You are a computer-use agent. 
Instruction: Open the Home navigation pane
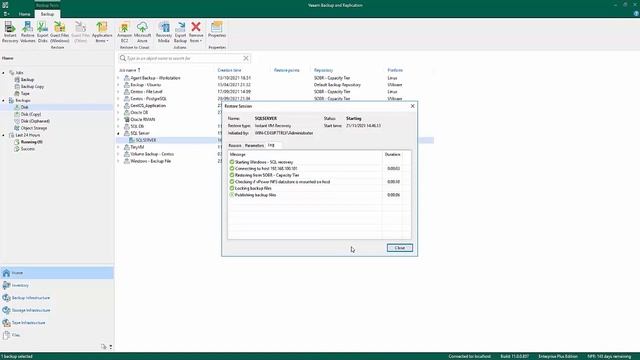(x=57, y=273)
